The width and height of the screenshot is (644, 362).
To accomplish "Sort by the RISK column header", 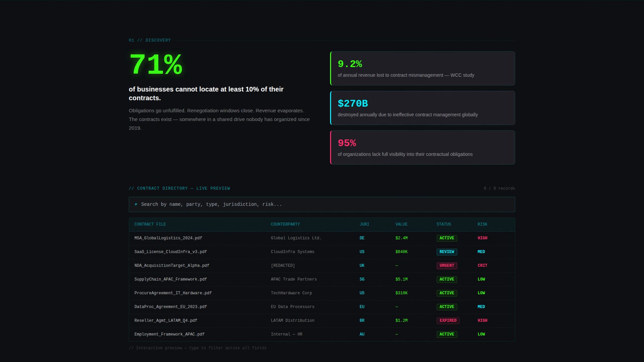I will tap(482, 224).
